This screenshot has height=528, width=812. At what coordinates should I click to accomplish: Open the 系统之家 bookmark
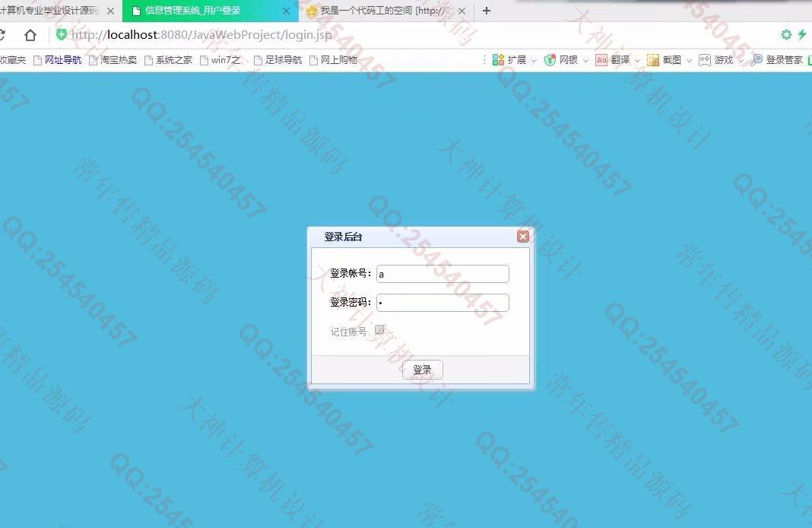click(x=168, y=60)
